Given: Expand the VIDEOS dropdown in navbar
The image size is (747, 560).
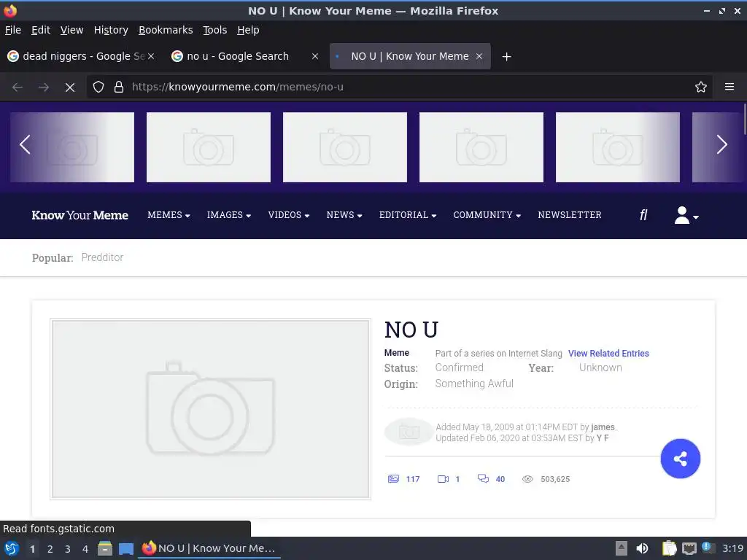Looking at the screenshot, I should (x=289, y=215).
